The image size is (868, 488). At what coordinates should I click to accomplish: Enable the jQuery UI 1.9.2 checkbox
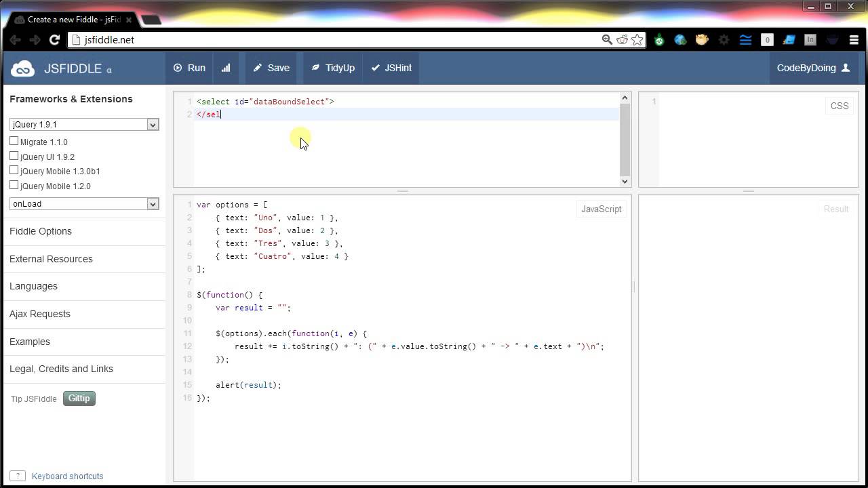point(14,156)
